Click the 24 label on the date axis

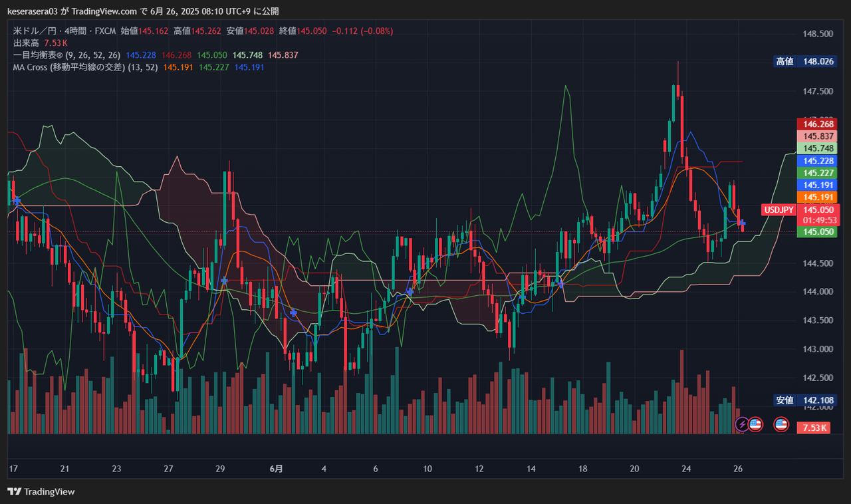pos(686,469)
